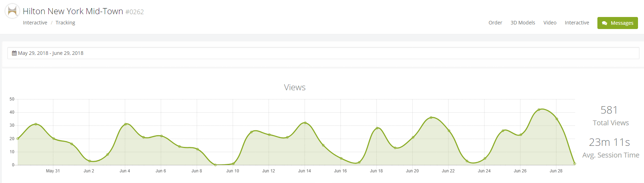Go to the Order menu item

point(495,23)
